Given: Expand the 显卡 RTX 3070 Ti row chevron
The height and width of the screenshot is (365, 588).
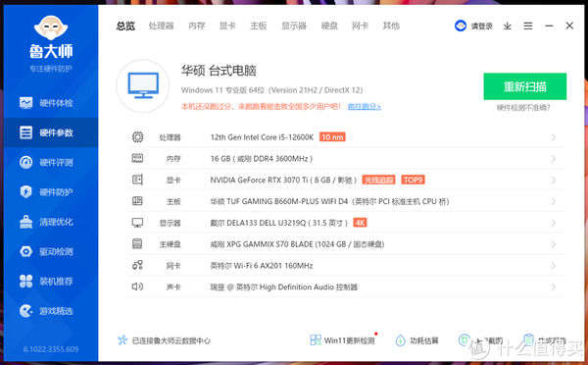Looking at the screenshot, I should 554,181.
